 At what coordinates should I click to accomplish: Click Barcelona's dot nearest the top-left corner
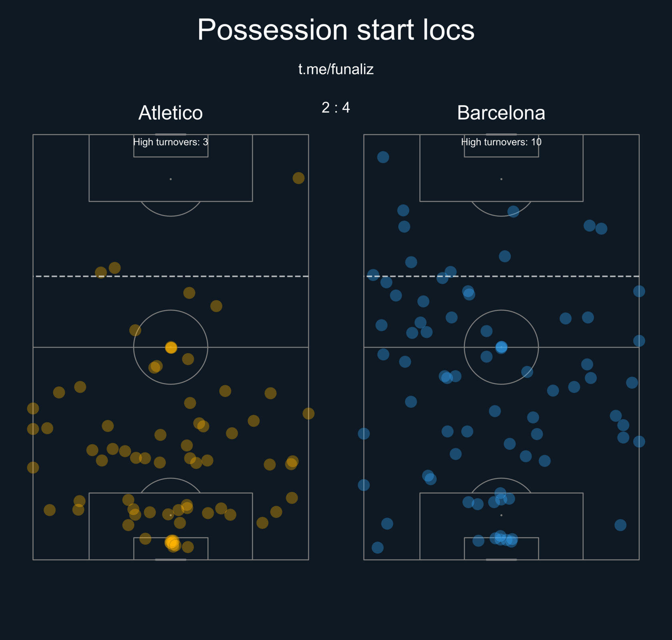point(383,157)
